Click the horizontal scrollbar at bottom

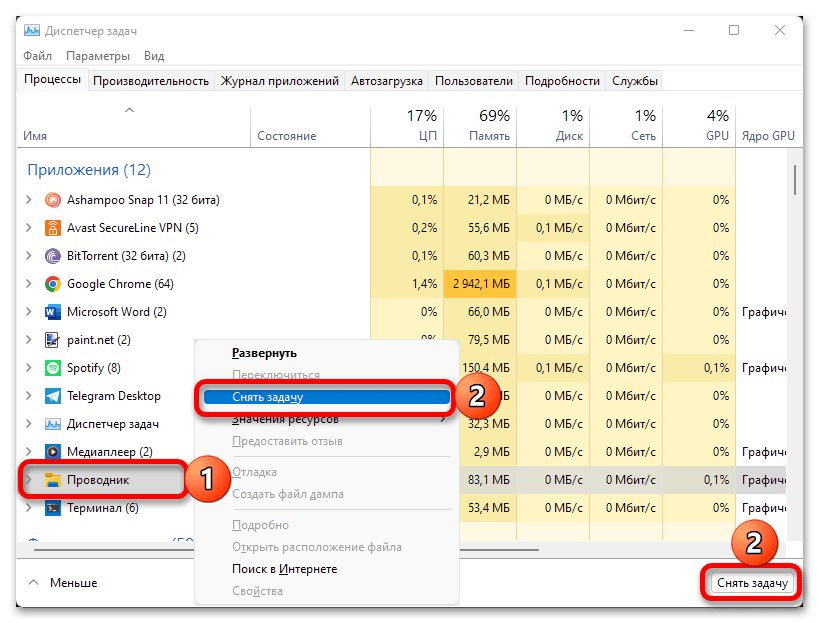286,549
